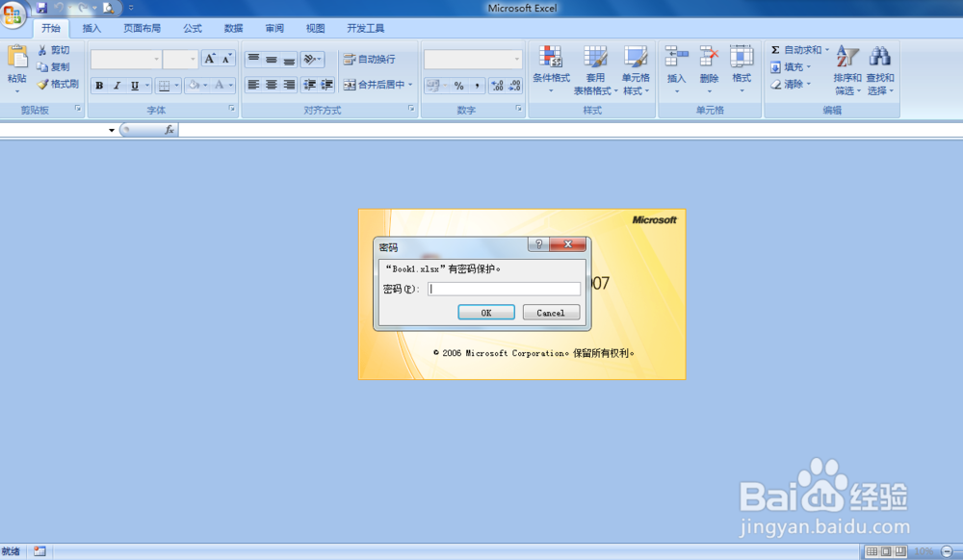Open Number dialog launcher (数字)
This screenshot has width=963, height=560.
coord(519,109)
